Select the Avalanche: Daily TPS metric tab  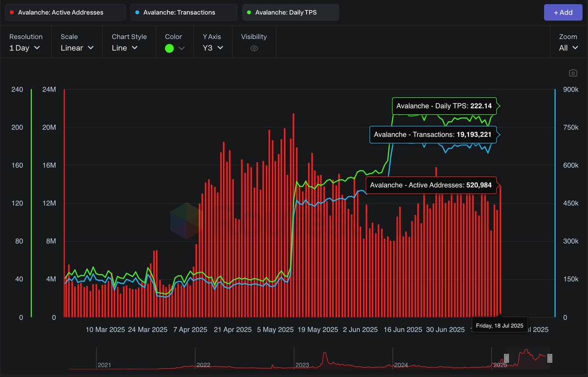(291, 12)
